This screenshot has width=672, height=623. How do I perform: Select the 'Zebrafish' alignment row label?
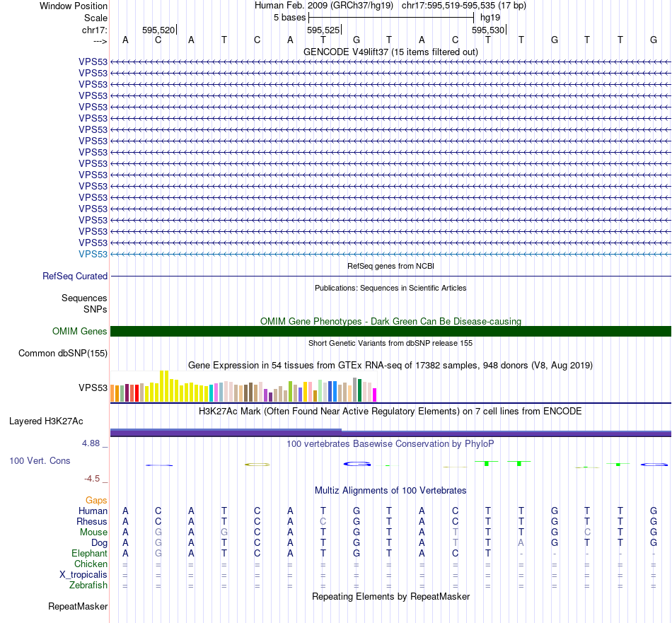pos(88,585)
